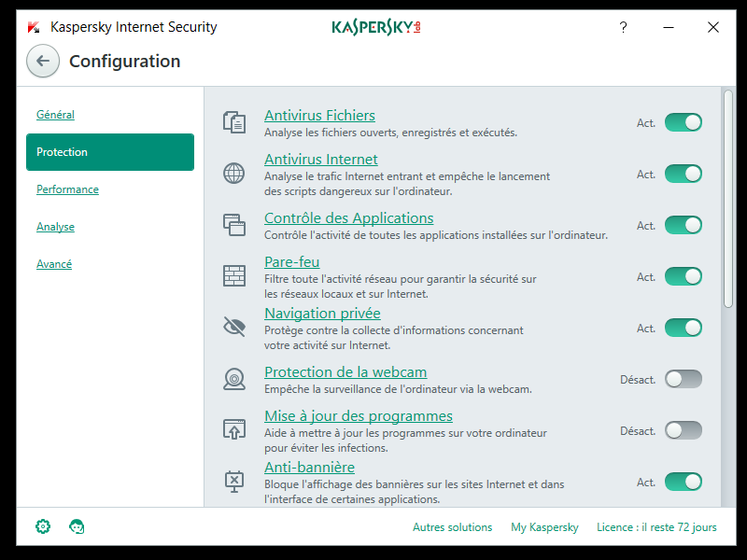747x560 pixels.
Task: Toggle the Anti-bannière switch off
Action: click(x=684, y=482)
